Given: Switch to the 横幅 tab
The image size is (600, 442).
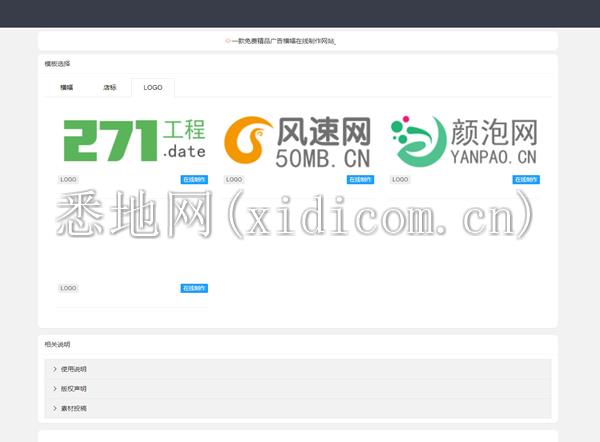Looking at the screenshot, I should 67,88.
